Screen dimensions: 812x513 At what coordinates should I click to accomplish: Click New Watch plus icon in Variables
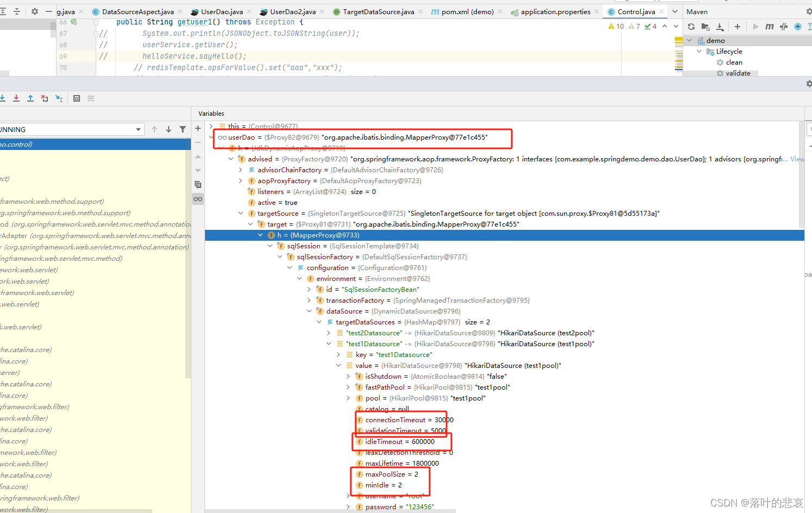198,128
